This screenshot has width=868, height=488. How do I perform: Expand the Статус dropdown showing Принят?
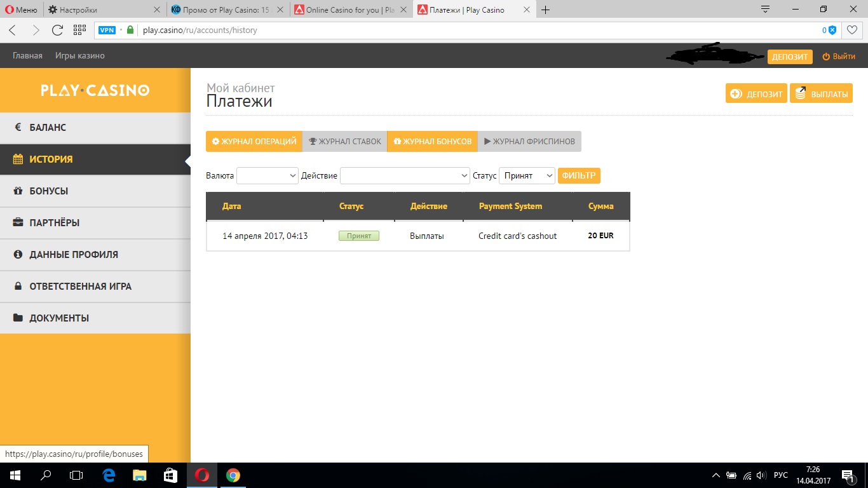[527, 175]
